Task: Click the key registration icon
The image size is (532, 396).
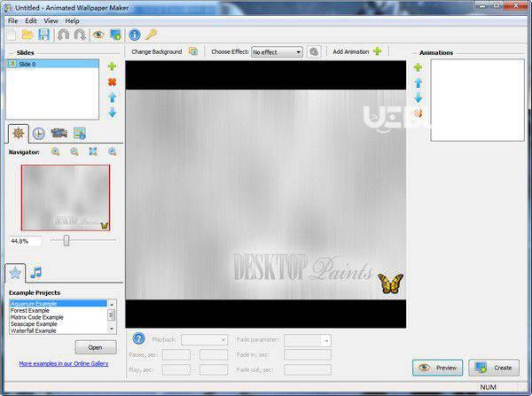Action: [x=151, y=35]
